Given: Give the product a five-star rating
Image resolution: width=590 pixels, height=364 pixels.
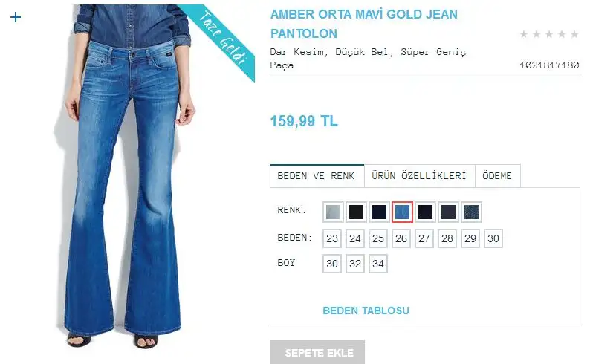Looking at the screenshot, I should pyautogui.click(x=574, y=34).
